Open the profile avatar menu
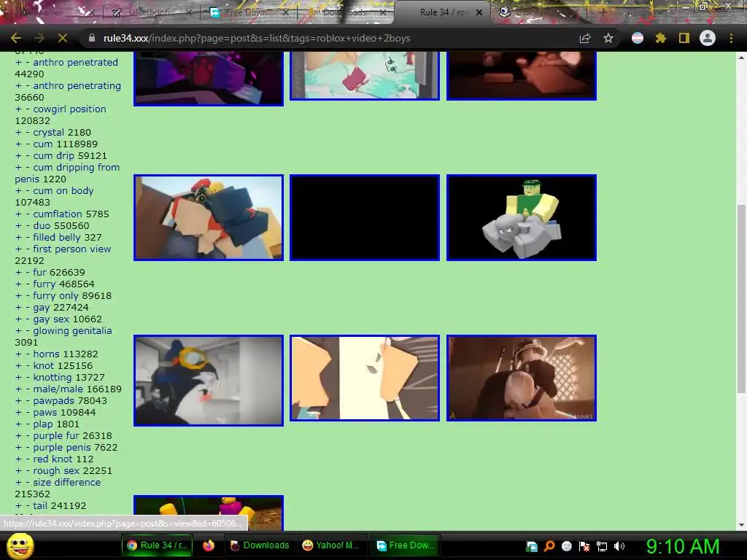 click(x=708, y=38)
